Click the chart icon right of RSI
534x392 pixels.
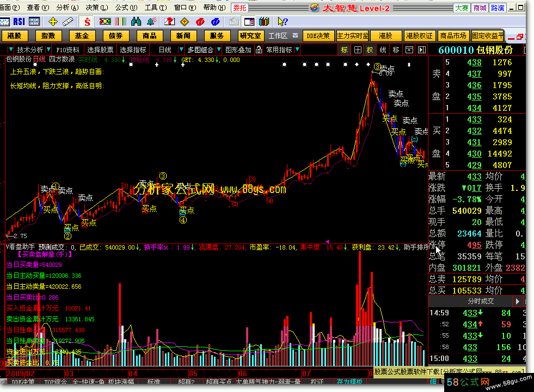click(34, 22)
